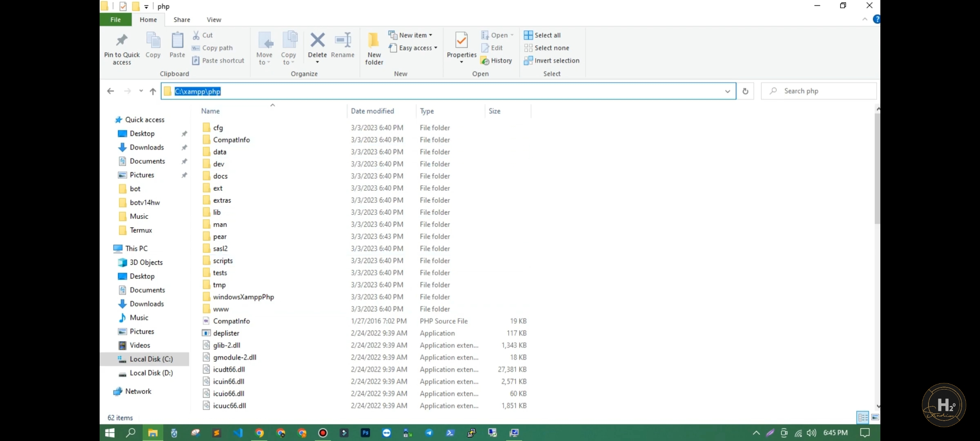The image size is (980, 441).
Task: Click the Paste ribbon button
Action: (x=177, y=45)
